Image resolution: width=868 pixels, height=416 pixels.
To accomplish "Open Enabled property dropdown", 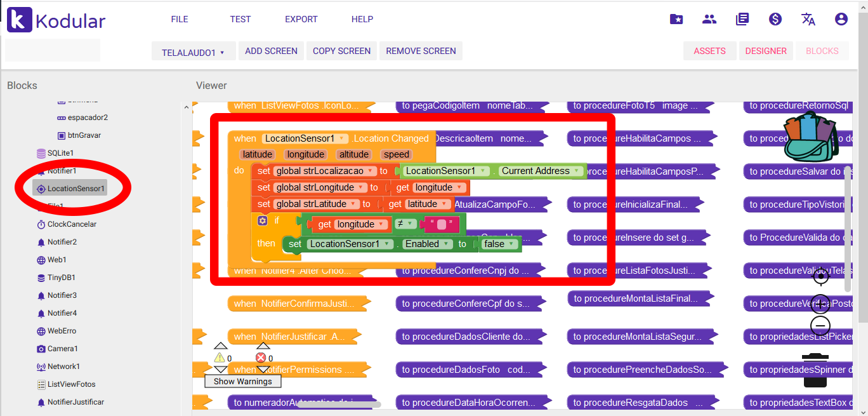I will click(428, 244).
